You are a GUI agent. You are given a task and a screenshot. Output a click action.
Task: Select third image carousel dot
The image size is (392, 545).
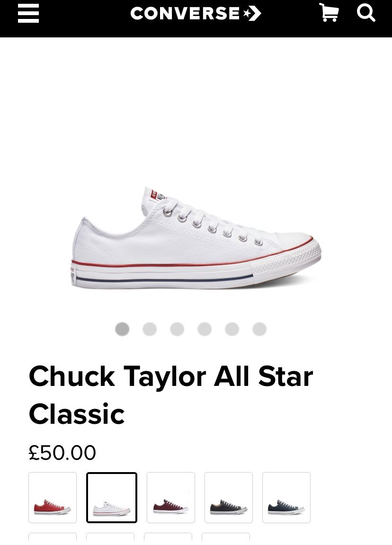(177, 329)
